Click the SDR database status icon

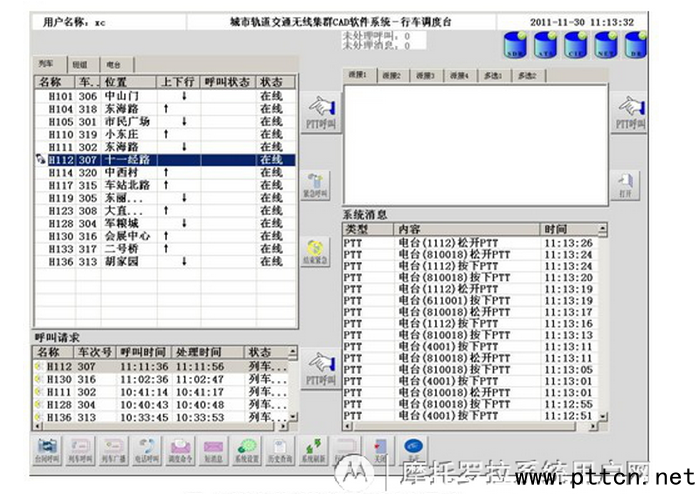tap(516, 47)
